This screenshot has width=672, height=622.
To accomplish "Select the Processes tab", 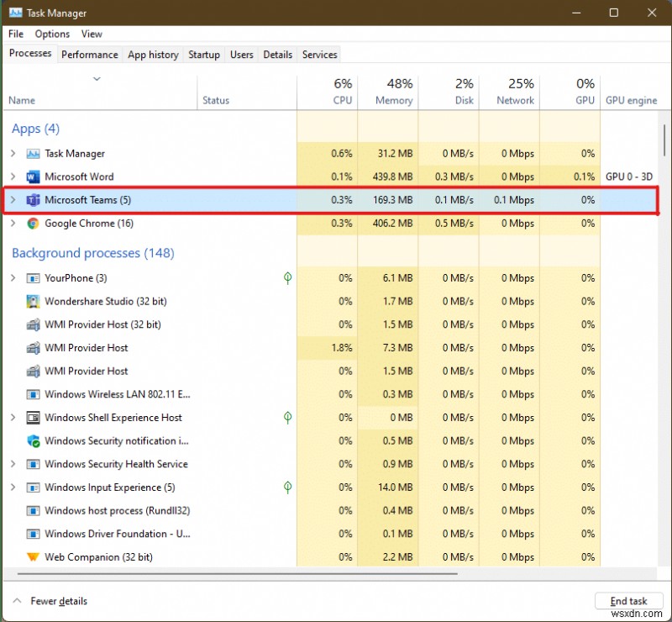I will (30, 53).
